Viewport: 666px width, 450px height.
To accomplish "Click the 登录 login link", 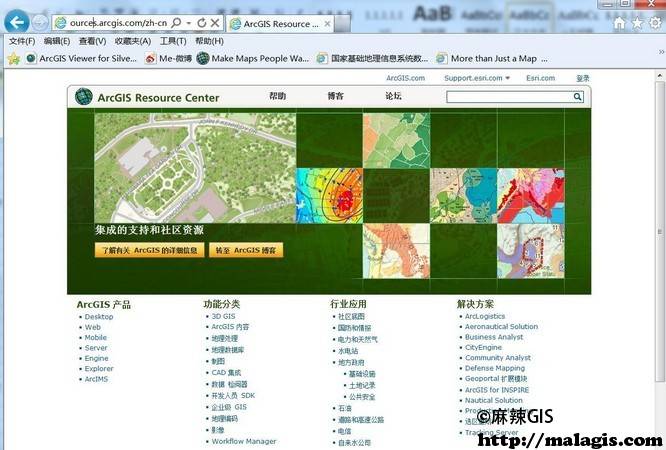I will [583, 78].
